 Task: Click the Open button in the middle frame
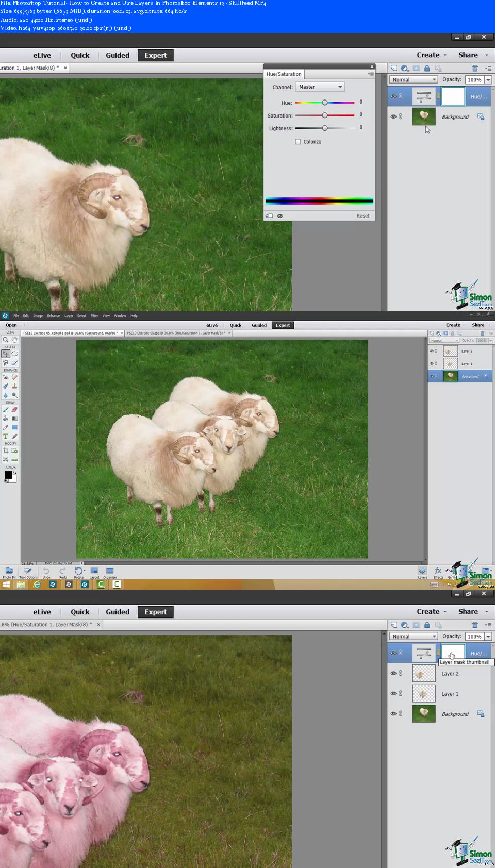(x=11, y=325)
